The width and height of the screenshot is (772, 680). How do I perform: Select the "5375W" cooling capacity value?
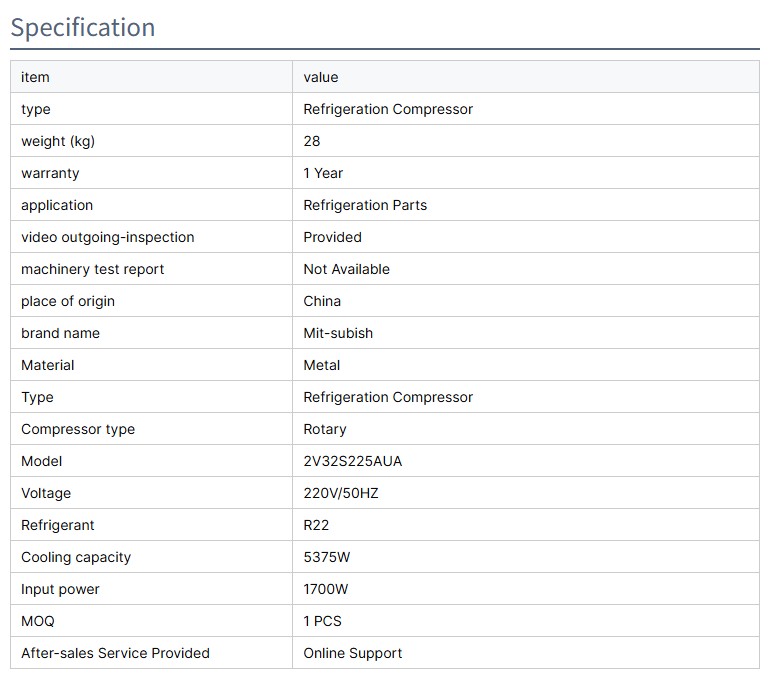point(328,557)
